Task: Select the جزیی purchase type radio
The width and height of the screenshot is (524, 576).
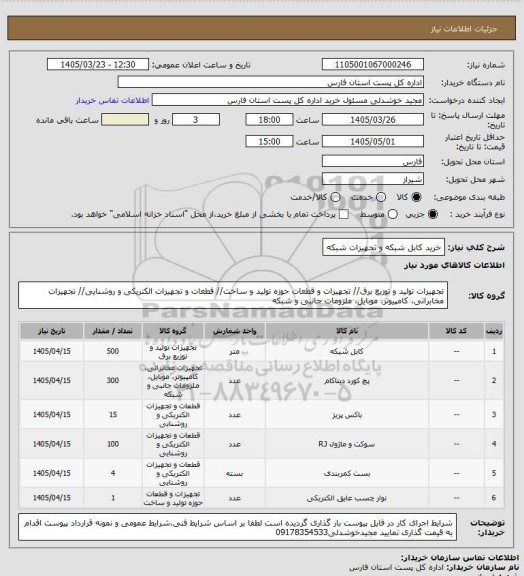Action: (x=433, y=214)
